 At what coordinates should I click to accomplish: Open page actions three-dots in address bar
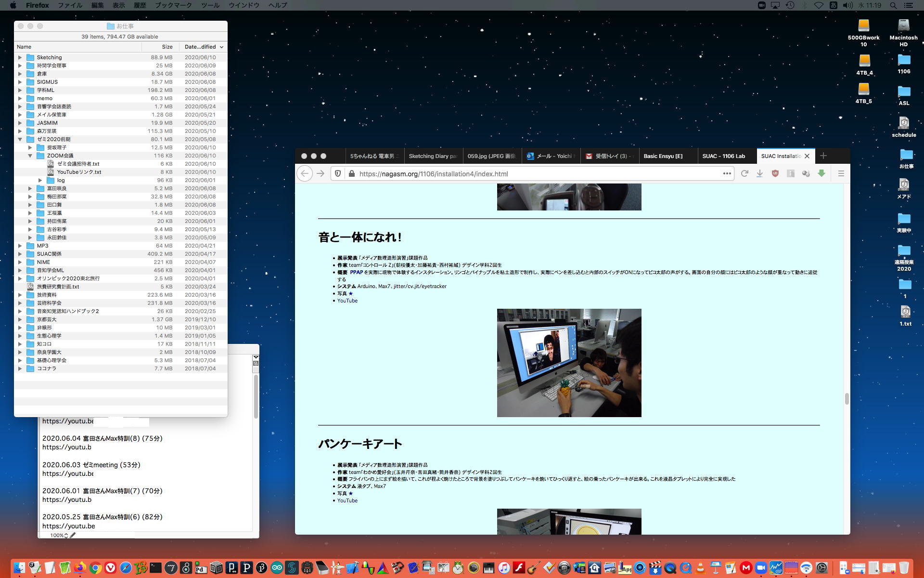[727, 173]
